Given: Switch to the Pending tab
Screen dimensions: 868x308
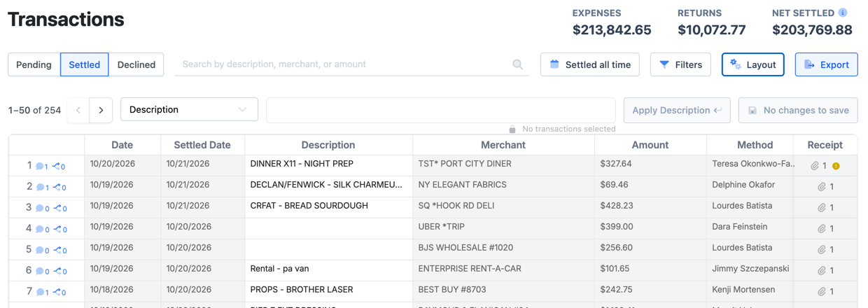Looking at the screenshot, I should pyautogui.click(x=34, y=64).
